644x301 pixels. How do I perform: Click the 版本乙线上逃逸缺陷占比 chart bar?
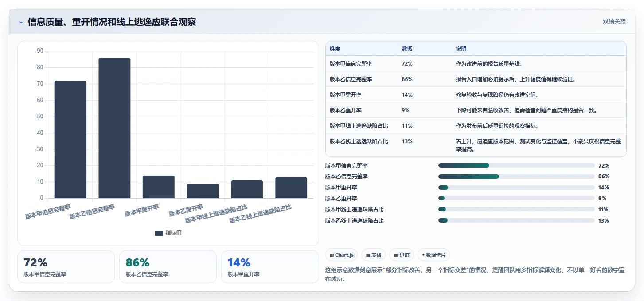coord(291,188)
